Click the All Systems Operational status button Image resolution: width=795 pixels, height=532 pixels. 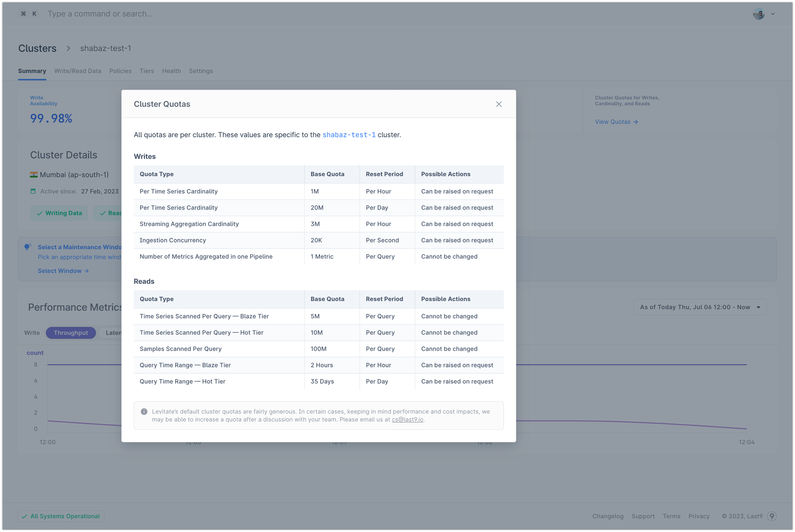pos(61,516)
